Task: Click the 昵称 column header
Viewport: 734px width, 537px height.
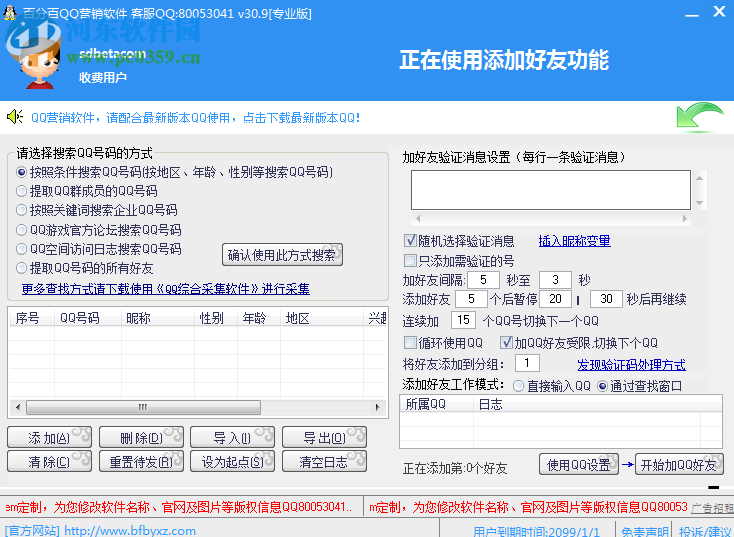Action: point(158,318)
